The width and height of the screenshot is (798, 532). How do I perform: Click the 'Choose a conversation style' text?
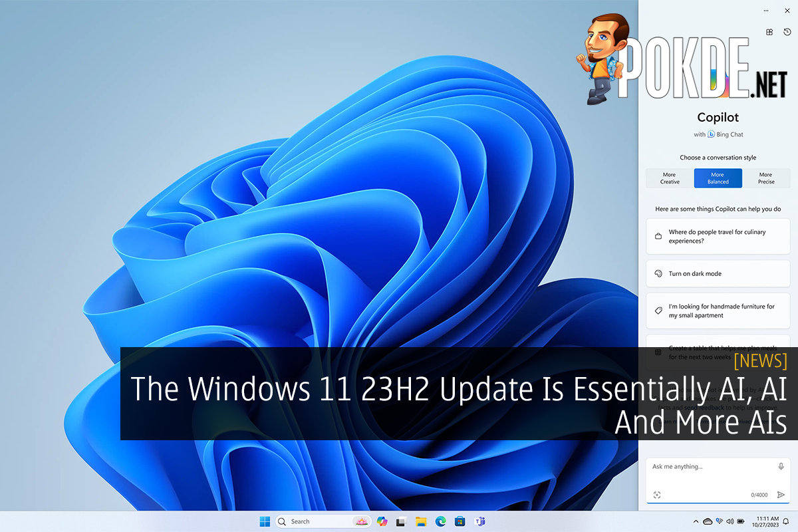coord(718,158)
